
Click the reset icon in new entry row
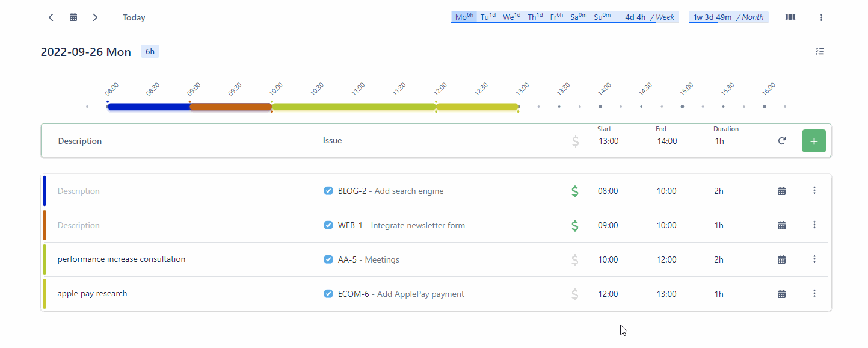pos(781,141)
